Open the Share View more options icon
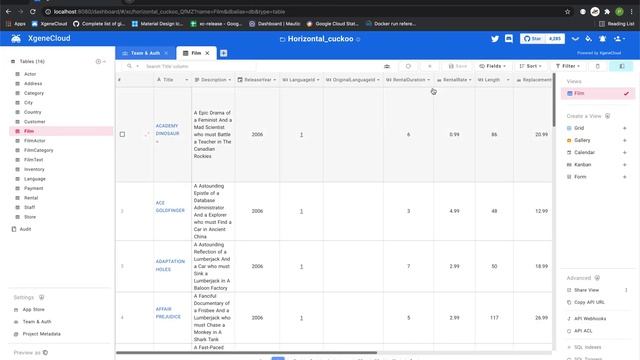 click(x=626, y=290)
